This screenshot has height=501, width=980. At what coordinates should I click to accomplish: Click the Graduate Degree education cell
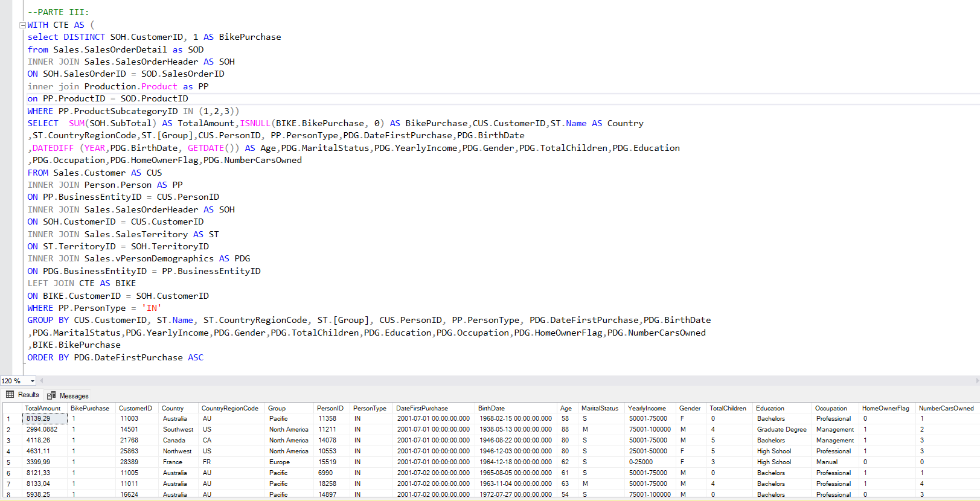[x=781, y=430]
